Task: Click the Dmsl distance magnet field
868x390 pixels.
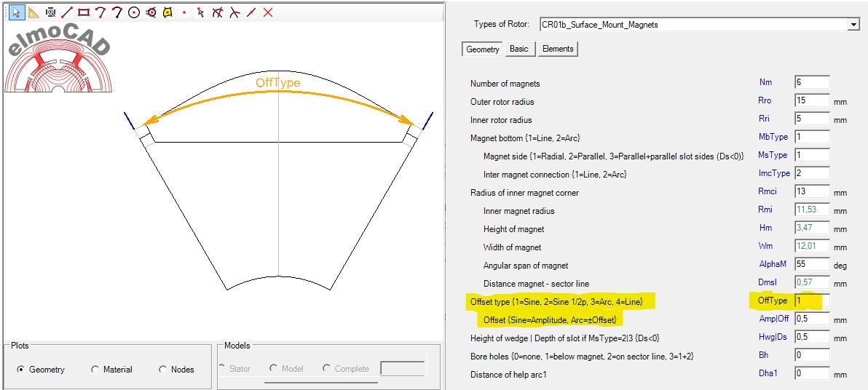Action: pyautogui.click(x=812, y=282)
